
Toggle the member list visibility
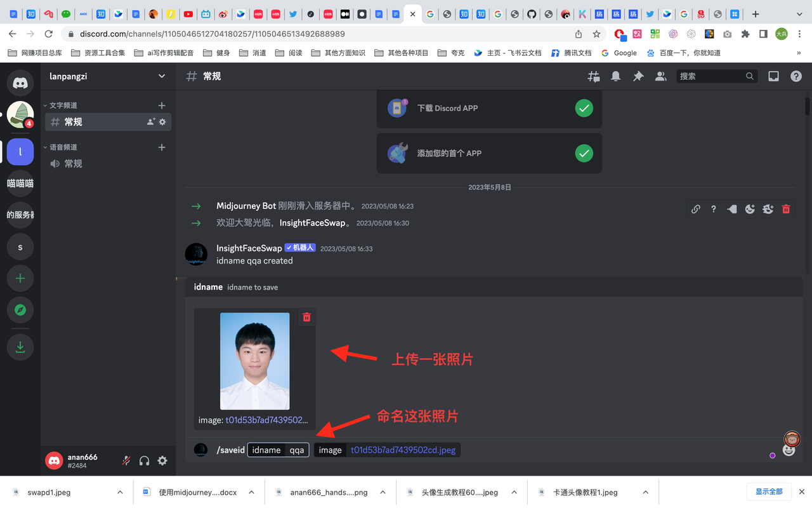660,76
